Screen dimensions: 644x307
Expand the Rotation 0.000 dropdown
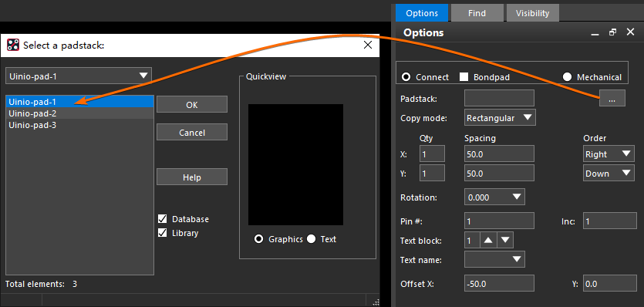click(494, 197)
